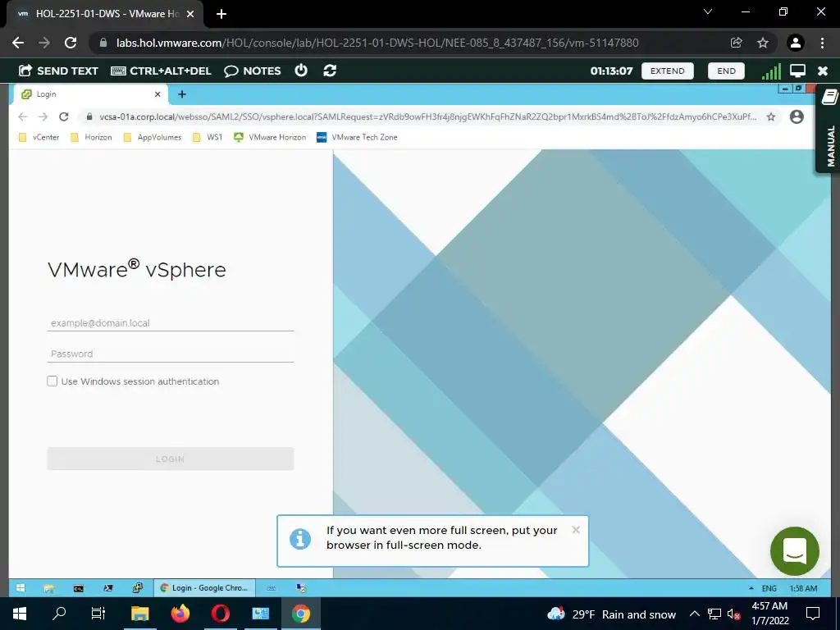
Task: Launch Firefox from the Windows taskbar
Action: pyautogui.click(x=180, y=614)
